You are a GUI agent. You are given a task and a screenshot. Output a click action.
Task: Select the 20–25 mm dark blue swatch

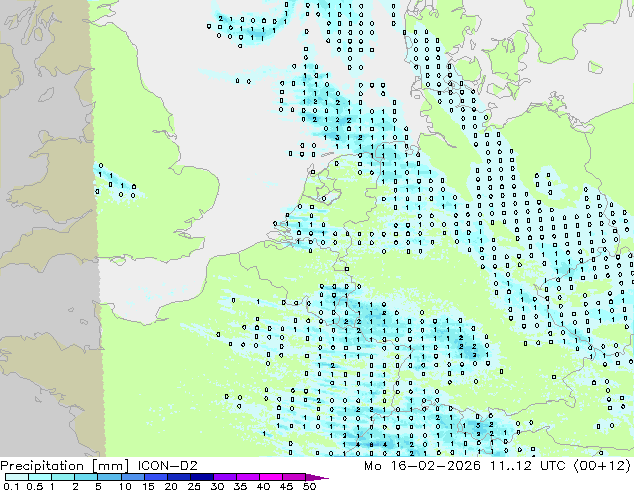coord(178,477)
